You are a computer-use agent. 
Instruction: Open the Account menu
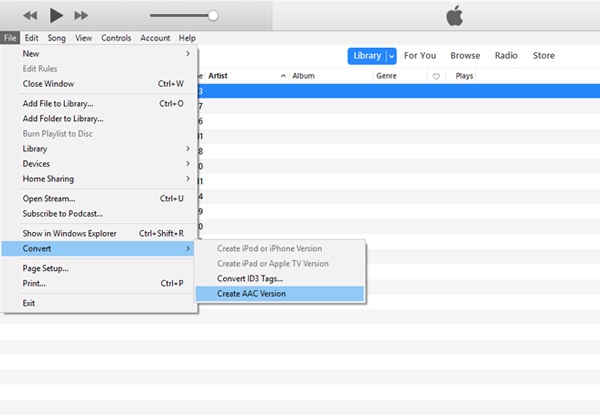click(155, 38)
